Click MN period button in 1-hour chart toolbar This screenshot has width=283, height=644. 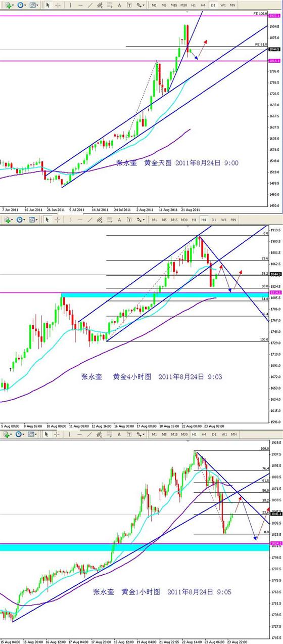coord(232,435)
